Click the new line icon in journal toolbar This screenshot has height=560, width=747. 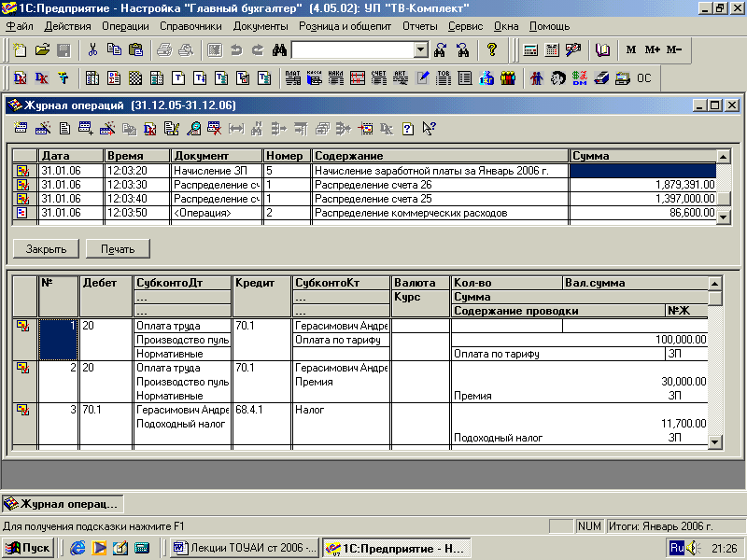21,128
